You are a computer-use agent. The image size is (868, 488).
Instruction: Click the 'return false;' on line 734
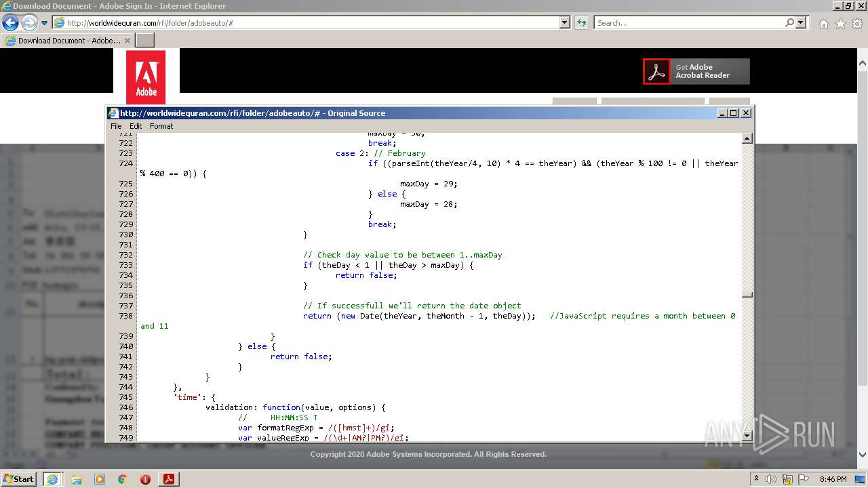[366, 275]
